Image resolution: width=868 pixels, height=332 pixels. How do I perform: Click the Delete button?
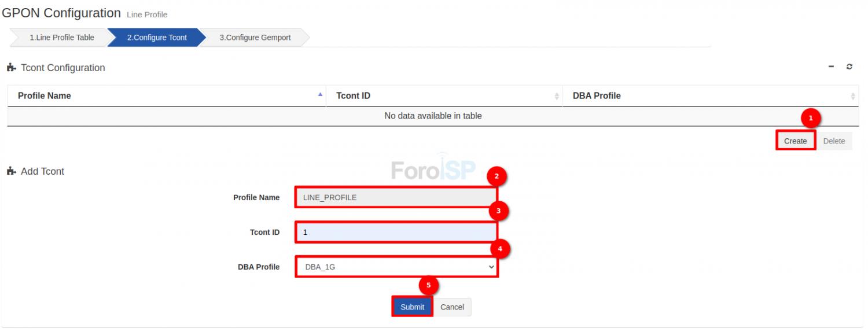click(834, 141)
